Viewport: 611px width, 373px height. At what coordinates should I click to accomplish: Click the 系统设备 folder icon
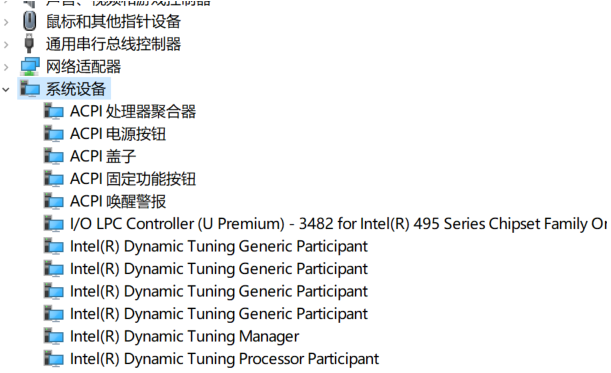[30, 89]
